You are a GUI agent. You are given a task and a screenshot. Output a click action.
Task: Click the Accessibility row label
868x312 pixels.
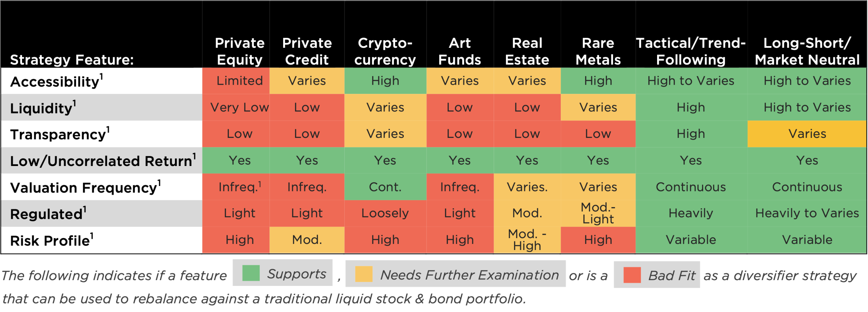click(55, 82)
